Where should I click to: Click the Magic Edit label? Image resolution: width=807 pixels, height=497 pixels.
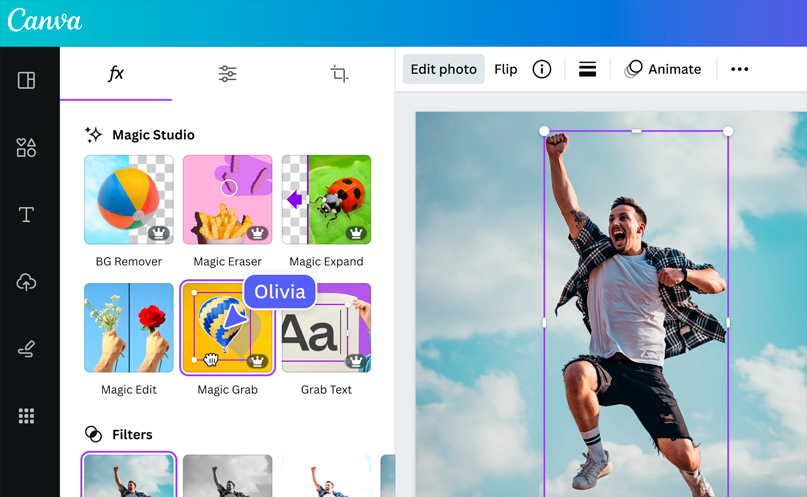[129, 389]
